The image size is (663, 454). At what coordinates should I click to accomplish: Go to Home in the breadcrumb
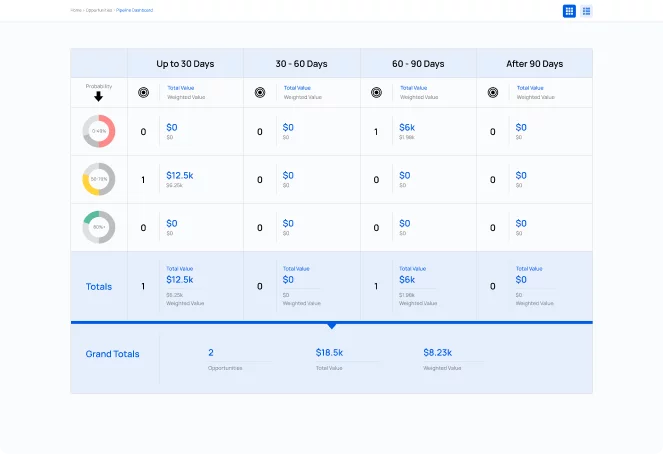[76, 10]
